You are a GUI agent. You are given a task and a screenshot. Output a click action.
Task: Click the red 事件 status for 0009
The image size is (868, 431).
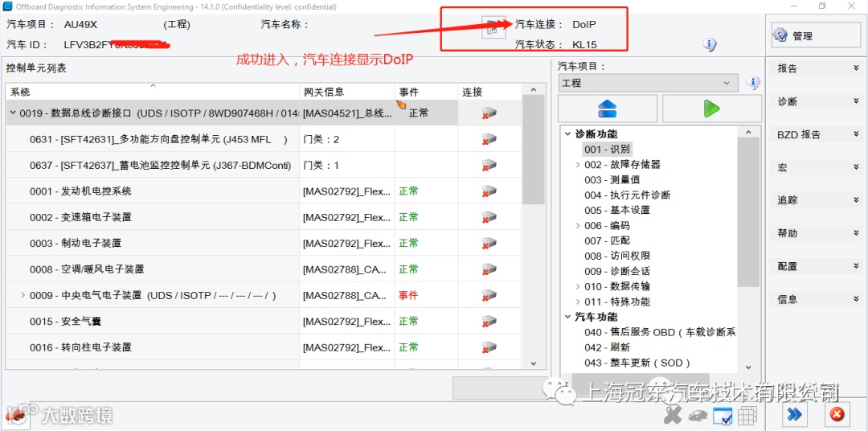(408, 295)
